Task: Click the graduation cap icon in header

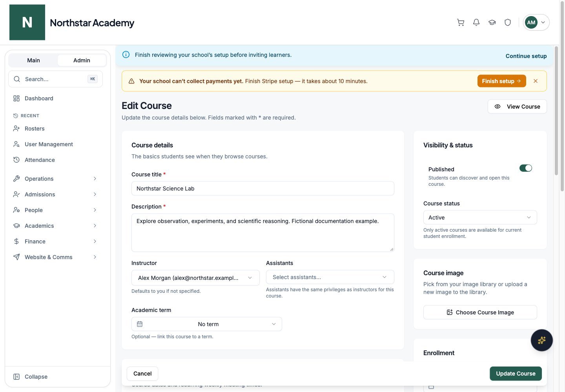Action: 492,22
